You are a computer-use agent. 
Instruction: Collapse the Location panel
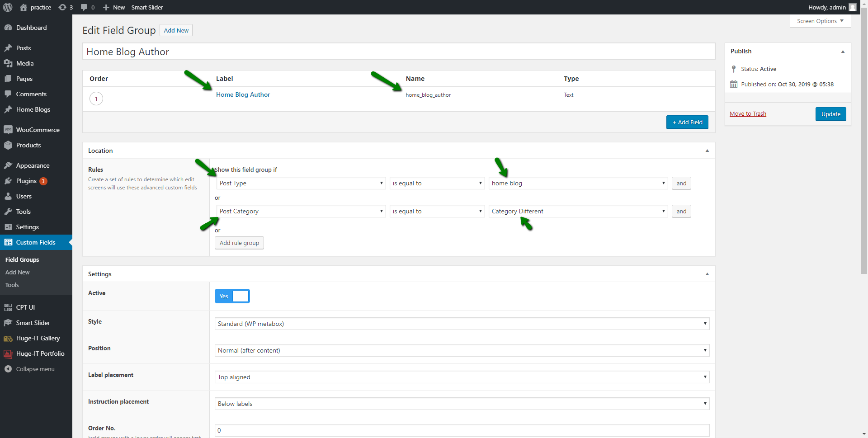(x=707, y=151)
